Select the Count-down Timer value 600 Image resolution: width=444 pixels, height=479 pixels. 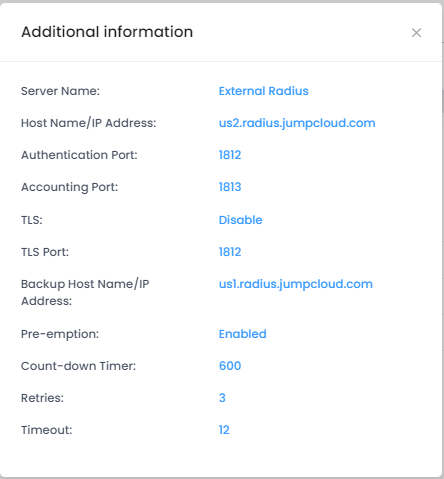[230, 366]
